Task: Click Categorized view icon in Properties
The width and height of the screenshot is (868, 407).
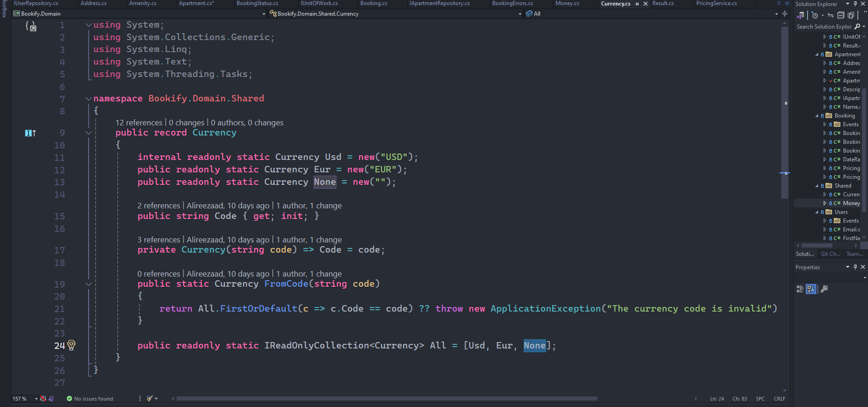Action: tap(800, 289)
